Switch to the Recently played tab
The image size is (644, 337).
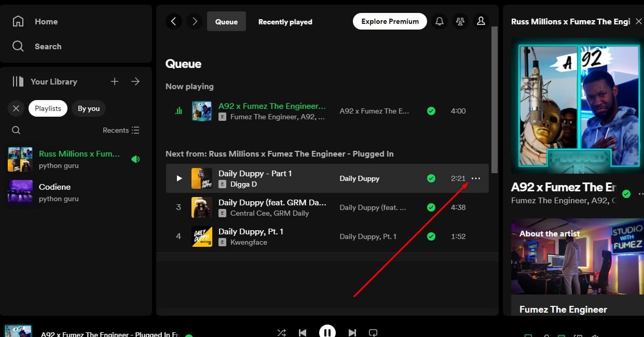coord(285,21)
